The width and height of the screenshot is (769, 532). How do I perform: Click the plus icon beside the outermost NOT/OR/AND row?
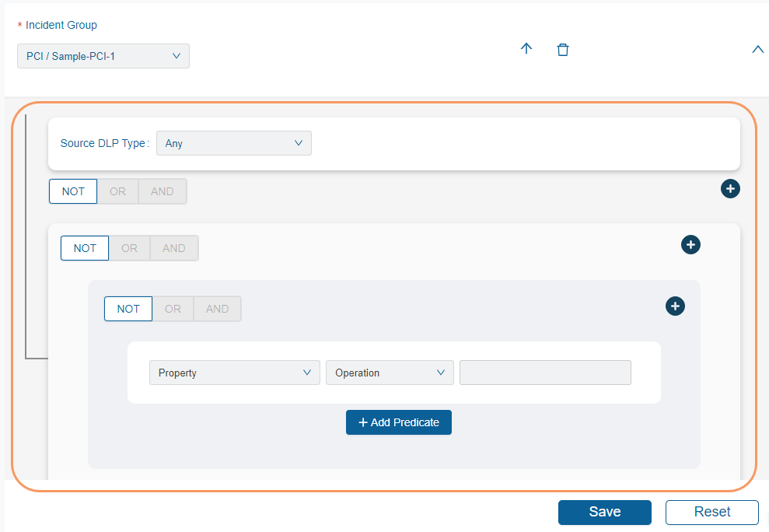tap(730, 188)
